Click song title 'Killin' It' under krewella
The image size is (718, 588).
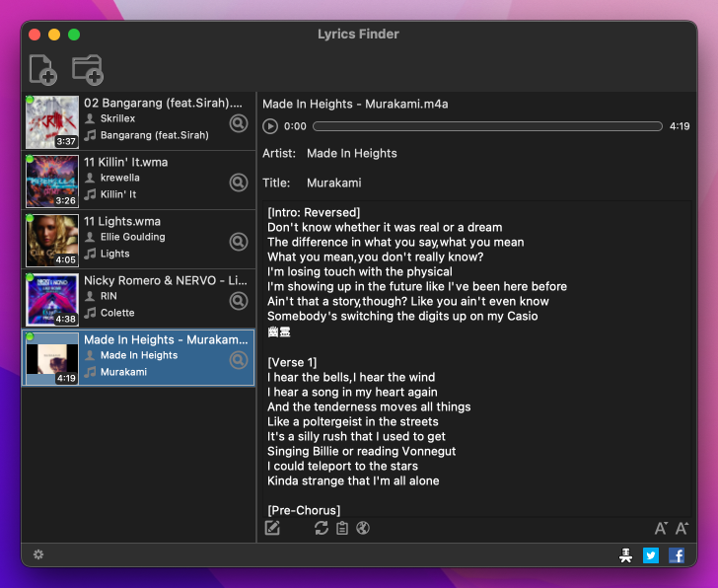(x=118, y=194)
